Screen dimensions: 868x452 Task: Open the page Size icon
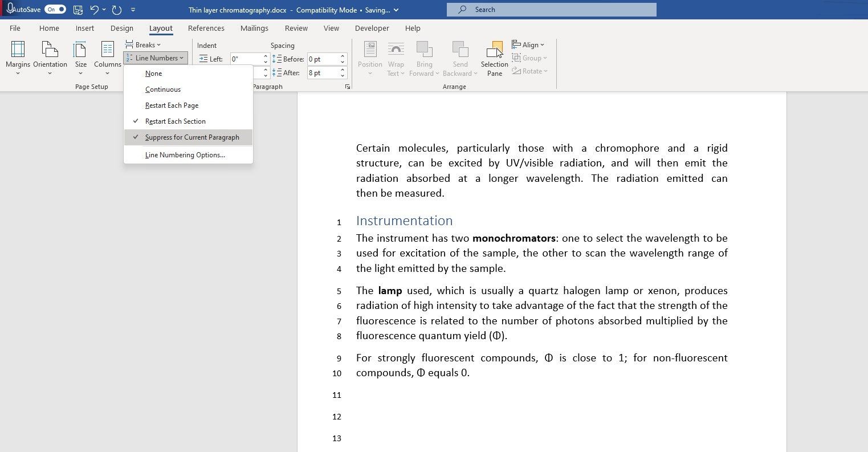80,50
